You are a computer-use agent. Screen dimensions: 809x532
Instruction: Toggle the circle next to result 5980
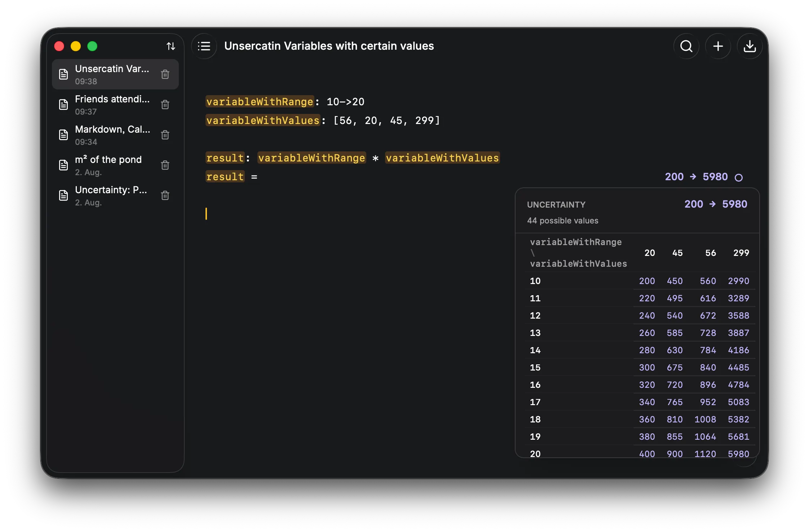coord(739,177)
